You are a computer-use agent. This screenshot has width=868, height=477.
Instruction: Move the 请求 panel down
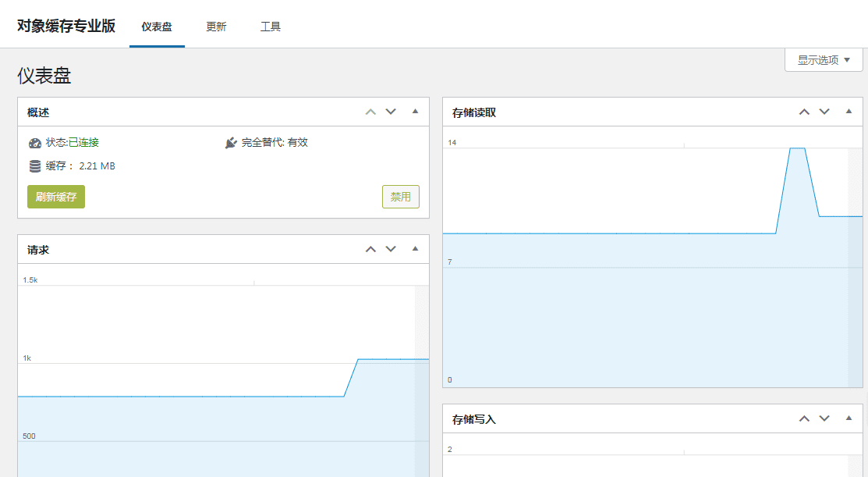tap(391, 249)
